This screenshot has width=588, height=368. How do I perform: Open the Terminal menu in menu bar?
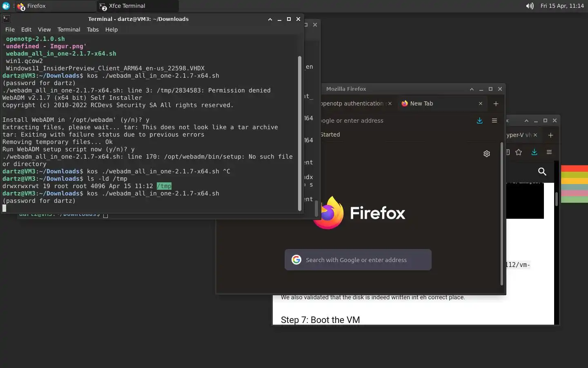tap(69, 29)
